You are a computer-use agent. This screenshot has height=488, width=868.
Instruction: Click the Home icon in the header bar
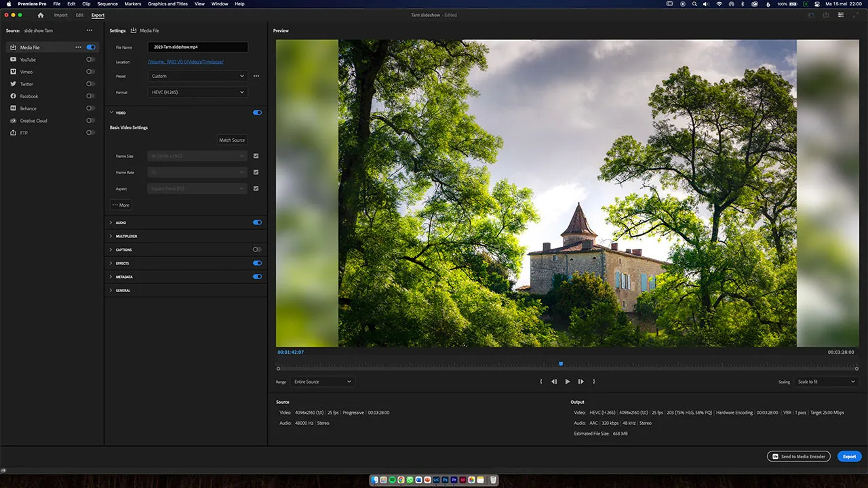click(41, 15)
